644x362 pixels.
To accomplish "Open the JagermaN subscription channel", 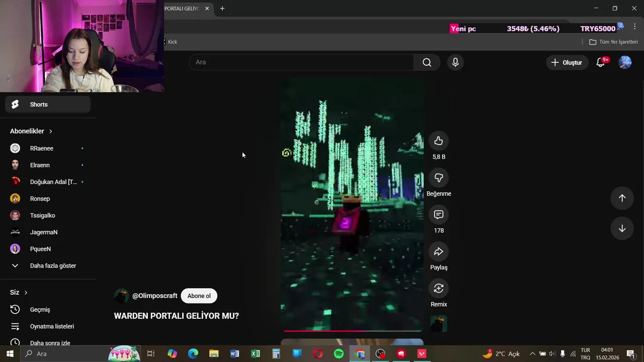I will 48,232.
